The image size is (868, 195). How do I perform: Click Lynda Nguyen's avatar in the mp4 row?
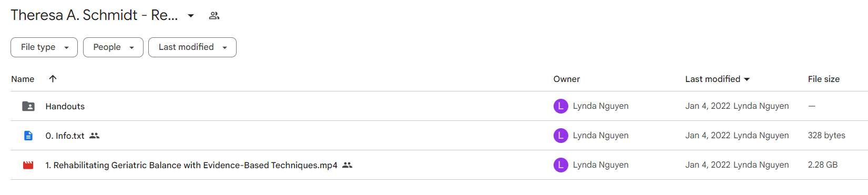coord(561,165)
